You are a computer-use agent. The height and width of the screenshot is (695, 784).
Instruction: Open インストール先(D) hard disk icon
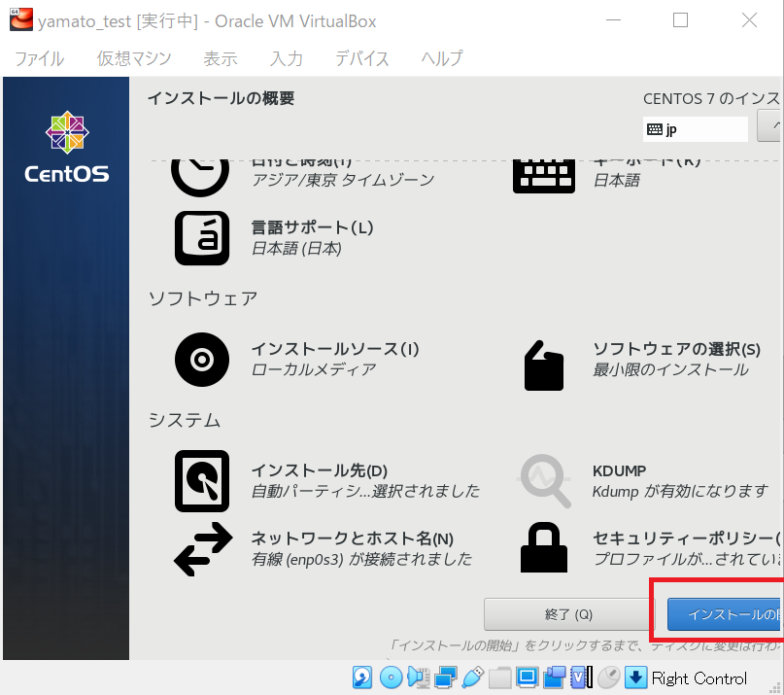(x=202, y=481)
